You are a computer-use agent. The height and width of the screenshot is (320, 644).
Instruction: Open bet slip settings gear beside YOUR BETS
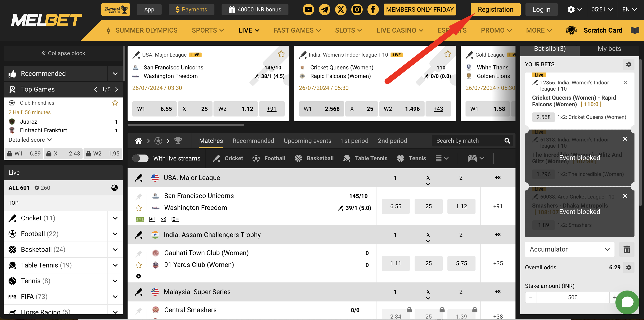629,64
